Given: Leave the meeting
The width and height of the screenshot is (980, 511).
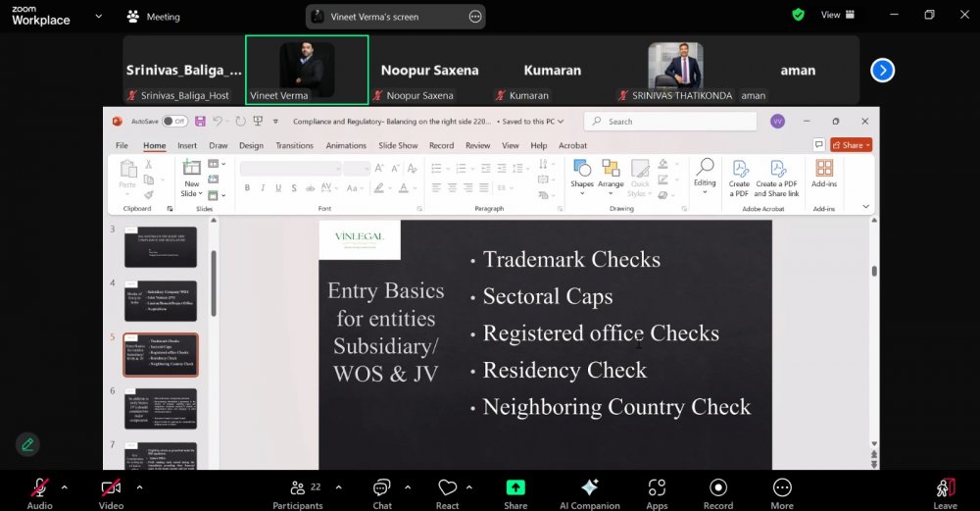Looking at the screenshot, I should pos(945,488).
